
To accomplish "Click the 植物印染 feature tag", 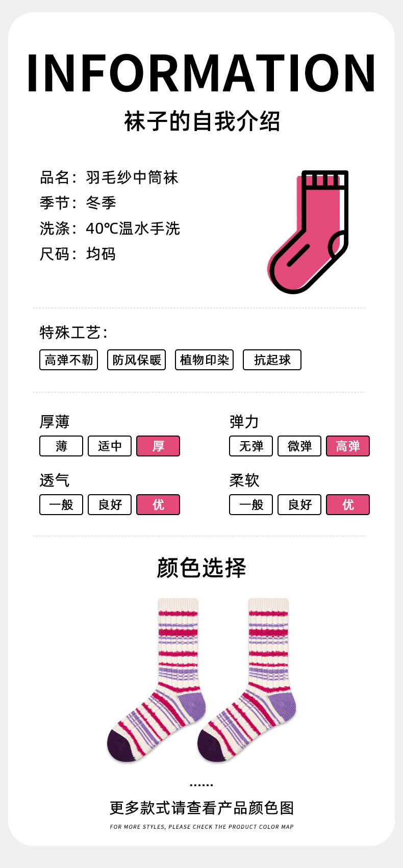I will pyautogui.click(x=204, y=360).
